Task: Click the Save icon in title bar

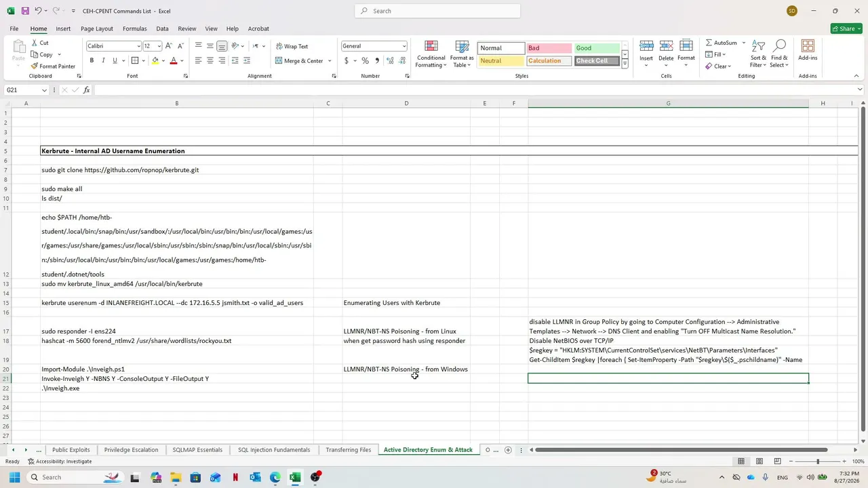Action: point(25,11)
